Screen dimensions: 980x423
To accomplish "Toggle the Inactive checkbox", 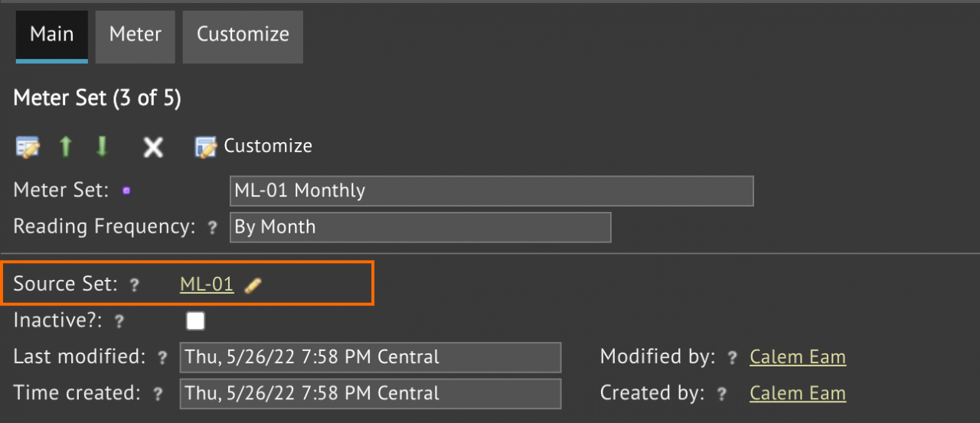I will click(196, 321).
